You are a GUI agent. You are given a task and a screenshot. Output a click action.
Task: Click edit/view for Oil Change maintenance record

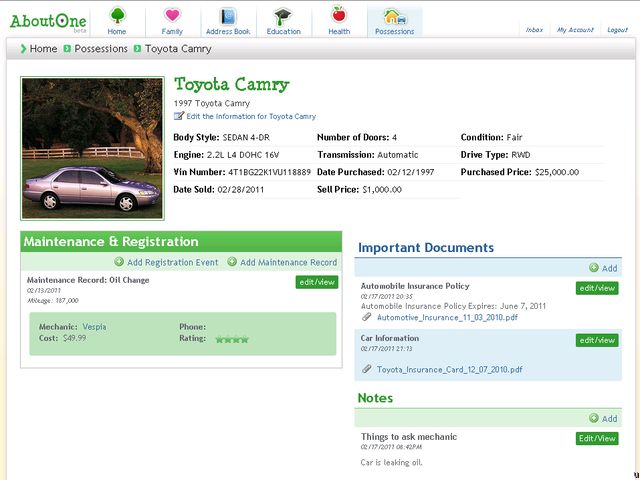317,282
